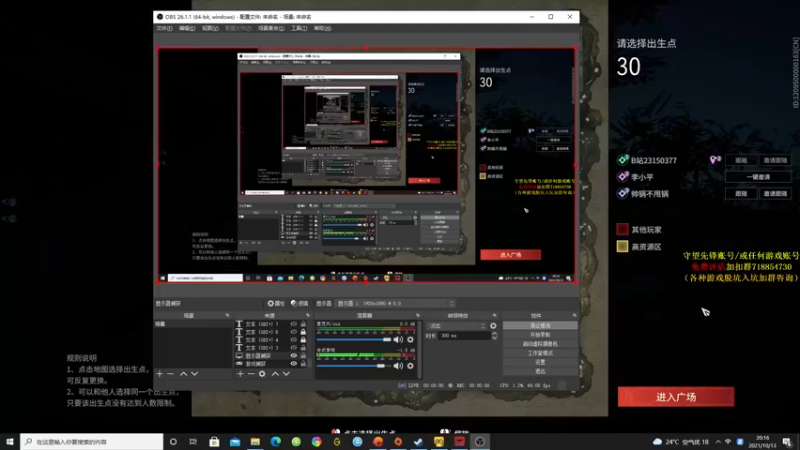Toggle 工作室模式 studio mode button
The width and height of the screenshot is (800, 450).
coord(540,353)
